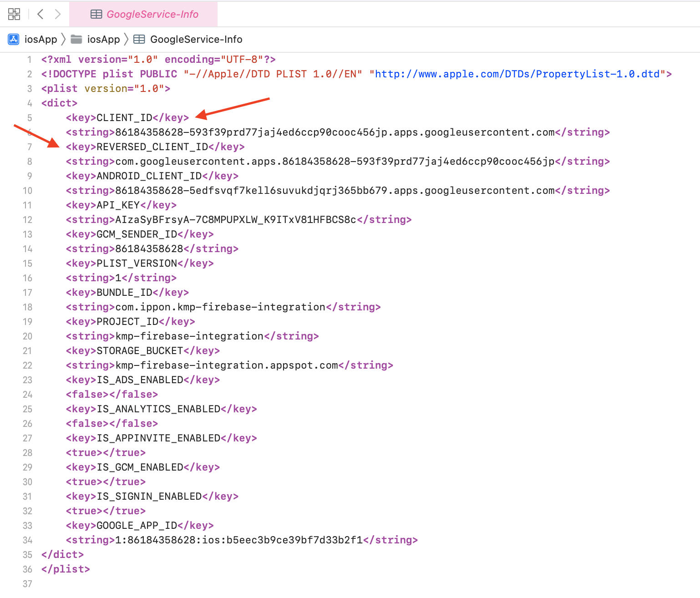Click the IS_GCM_ENABLED key line
This screenshot has width=700, height=598.
143,467
